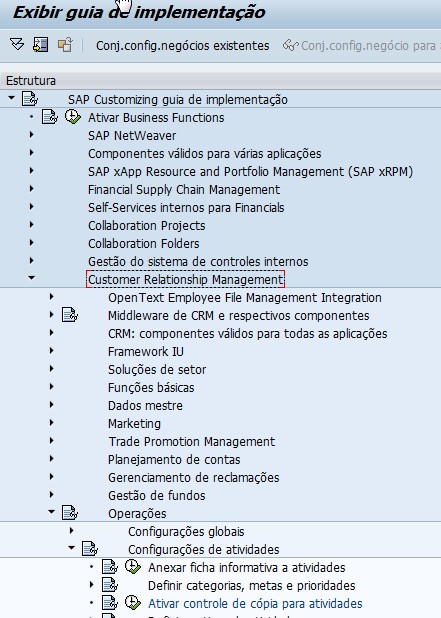
Task: Expand the Marketing tree node
Action: (x=52, y=423)
